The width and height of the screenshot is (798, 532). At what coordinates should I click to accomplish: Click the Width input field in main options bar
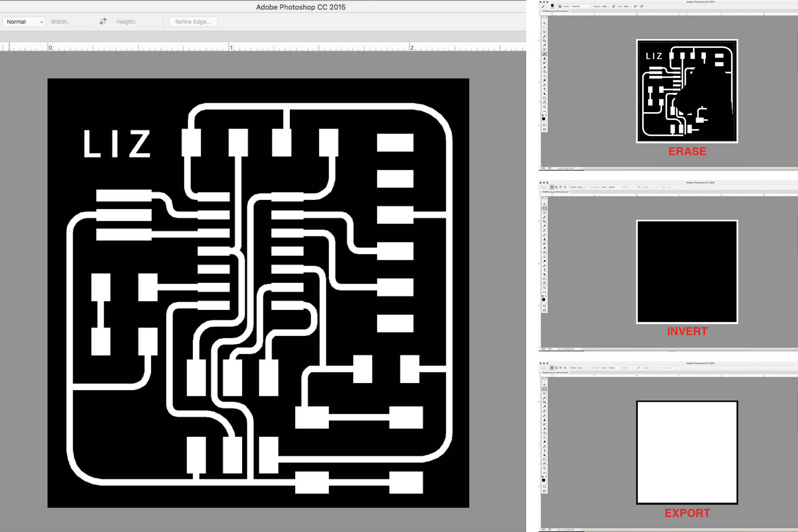80,22
